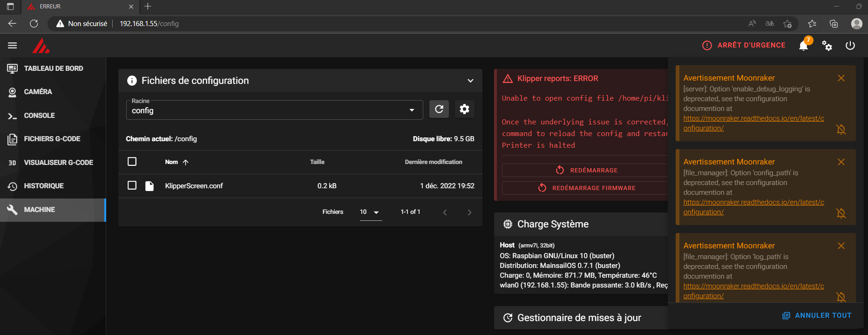Open the browser translate icon

click(x=770, y=23)
